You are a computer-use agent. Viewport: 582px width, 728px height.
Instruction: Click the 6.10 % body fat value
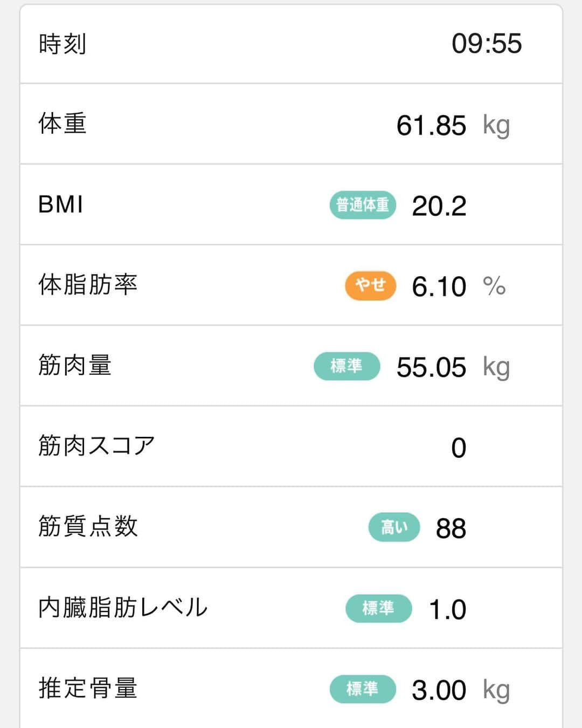[439, 286]
